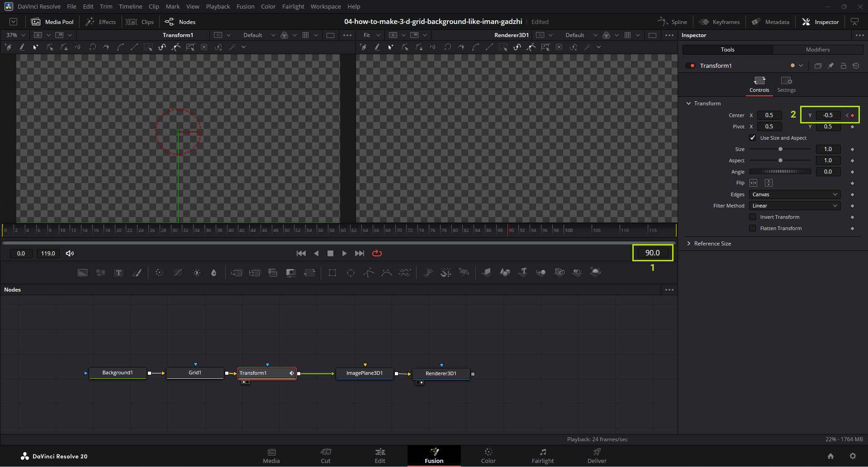Open the Edges Canvas dropdown
The image size is (868, 467).
[795, 194]
